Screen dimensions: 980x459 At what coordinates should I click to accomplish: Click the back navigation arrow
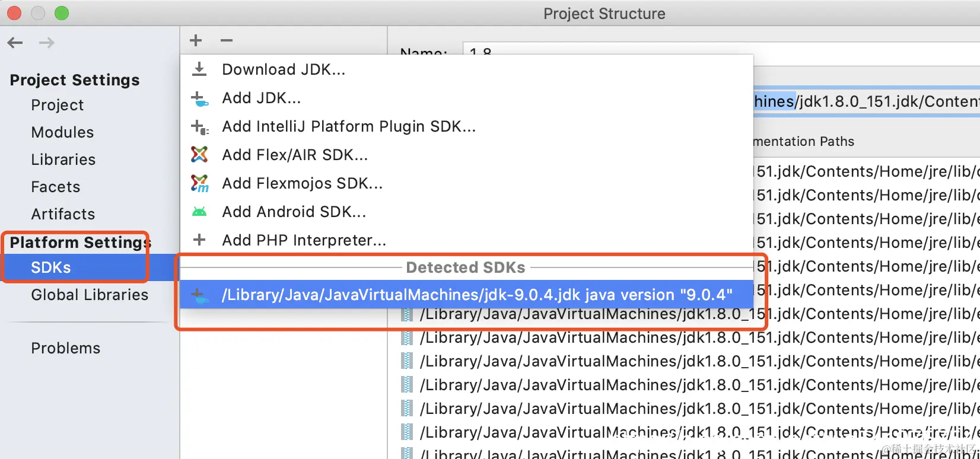pos(15,43)
